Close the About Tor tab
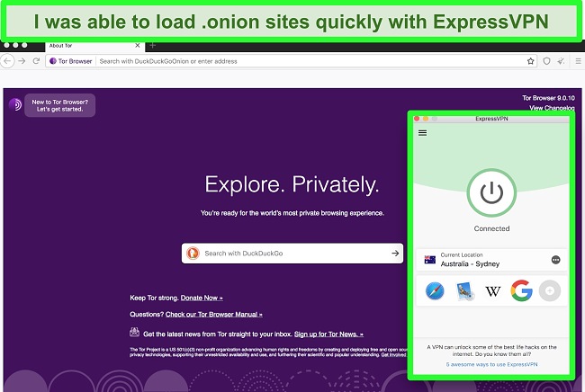The image size is (585, 392). click(138, 46)
